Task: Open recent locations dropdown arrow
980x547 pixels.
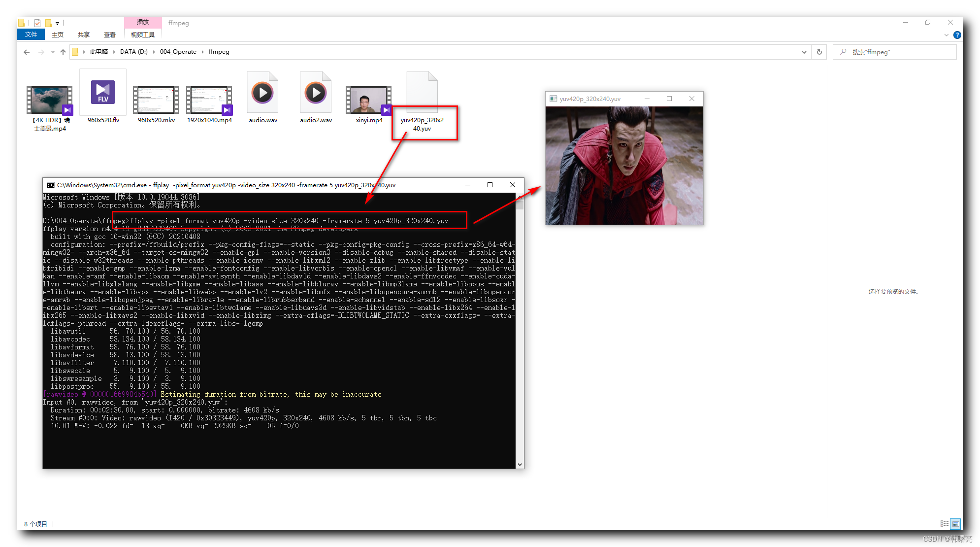Action: 53,52
